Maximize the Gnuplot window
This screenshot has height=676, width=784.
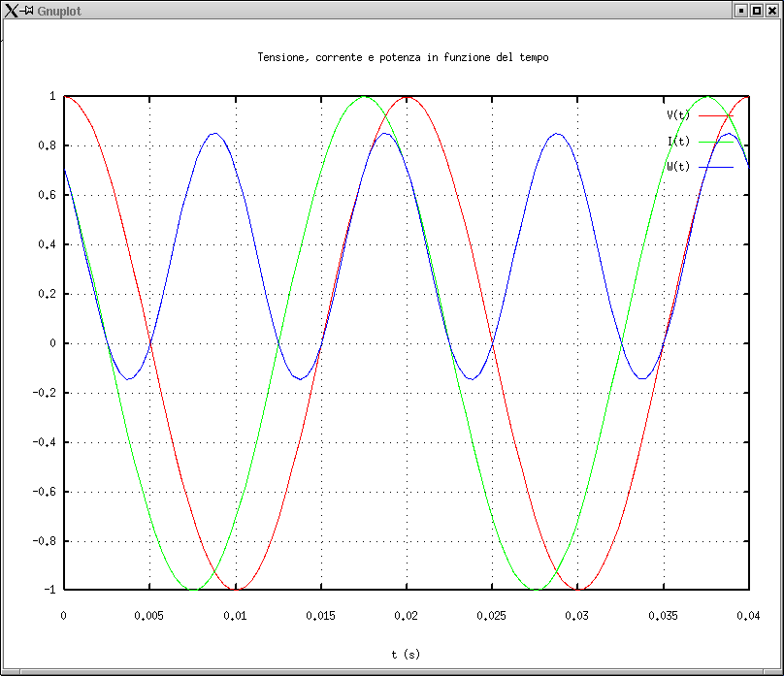pos(757,10)
